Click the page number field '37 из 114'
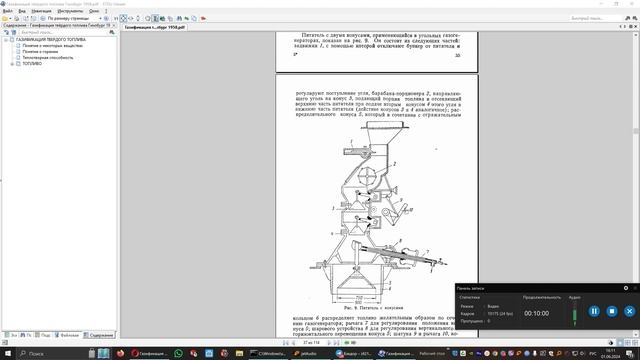This screenshot has height=360, width=640. tap(311, 343)
